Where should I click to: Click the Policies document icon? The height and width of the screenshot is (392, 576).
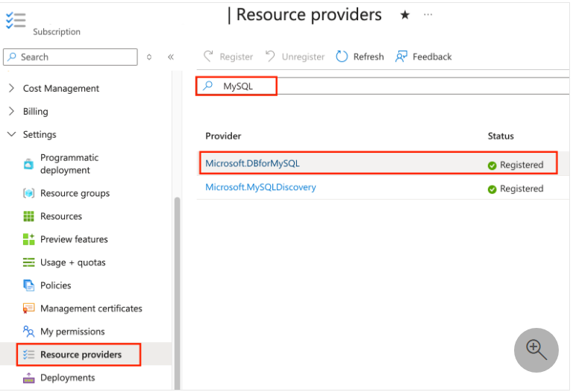pos(28,285)
